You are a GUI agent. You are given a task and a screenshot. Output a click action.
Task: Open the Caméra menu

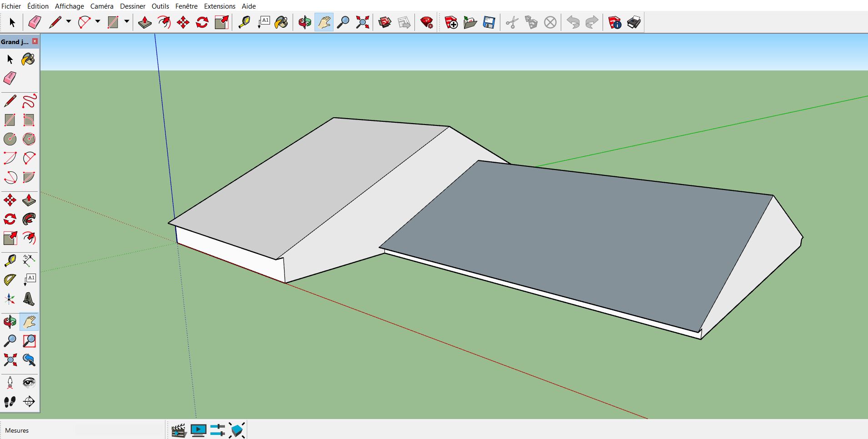102,6
